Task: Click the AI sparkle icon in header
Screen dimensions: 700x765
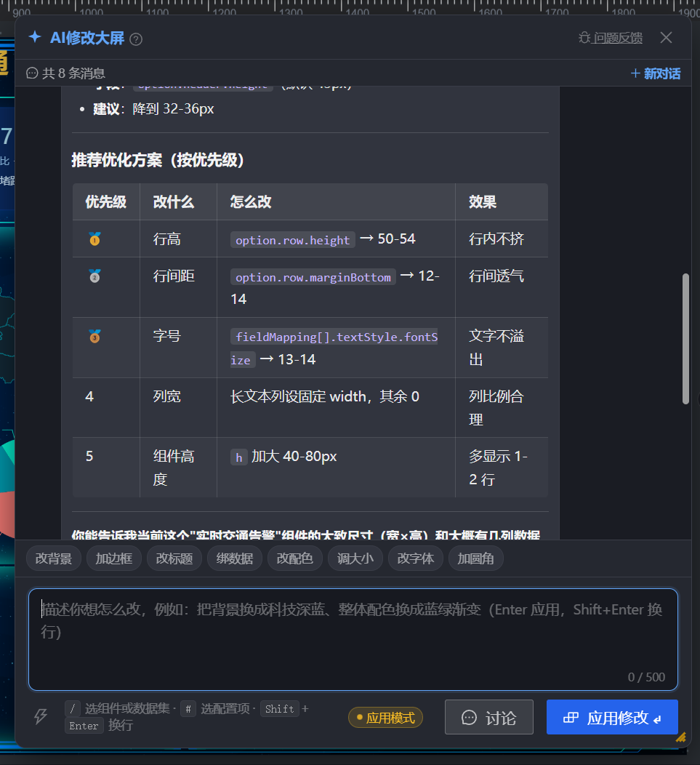Action: coord(35,37)
